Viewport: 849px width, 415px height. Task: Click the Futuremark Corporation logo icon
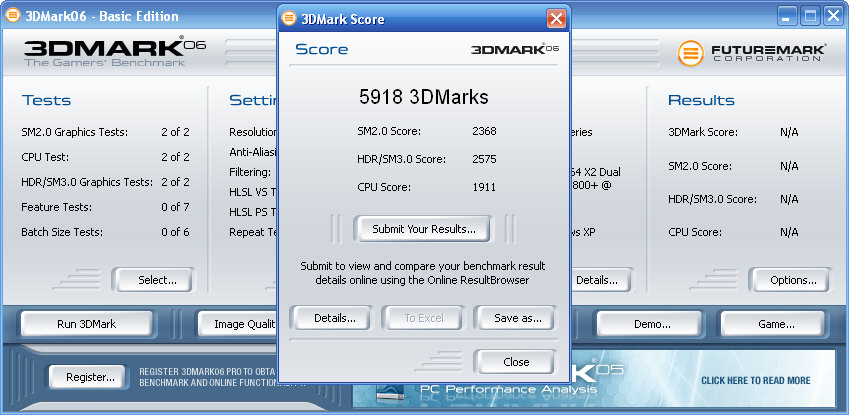click(691, 54)
